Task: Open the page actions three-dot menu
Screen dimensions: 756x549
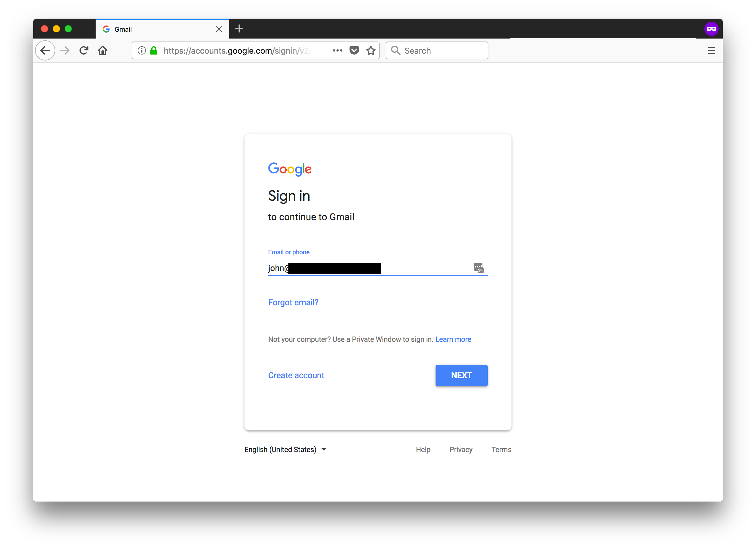Action: [337, 51]
